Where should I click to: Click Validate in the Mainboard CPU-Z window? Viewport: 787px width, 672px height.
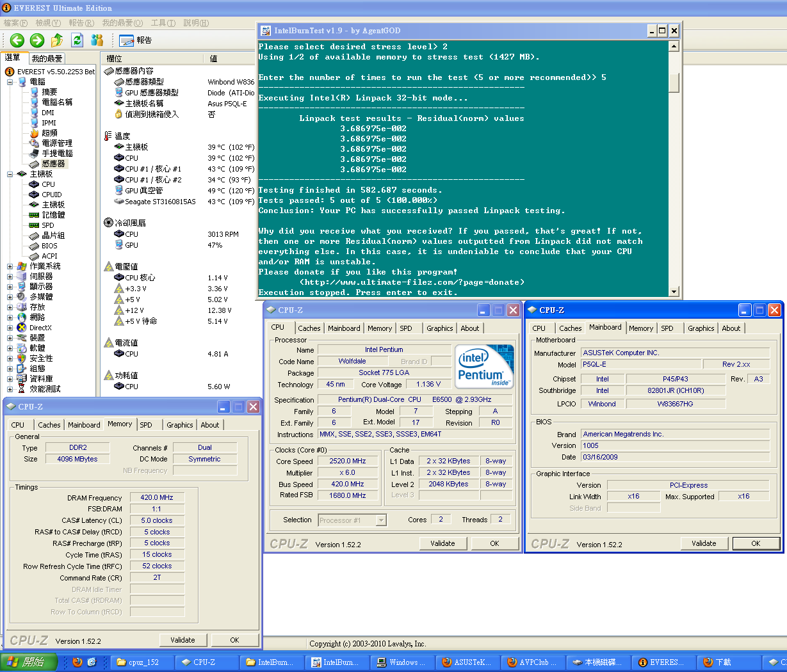704,543
